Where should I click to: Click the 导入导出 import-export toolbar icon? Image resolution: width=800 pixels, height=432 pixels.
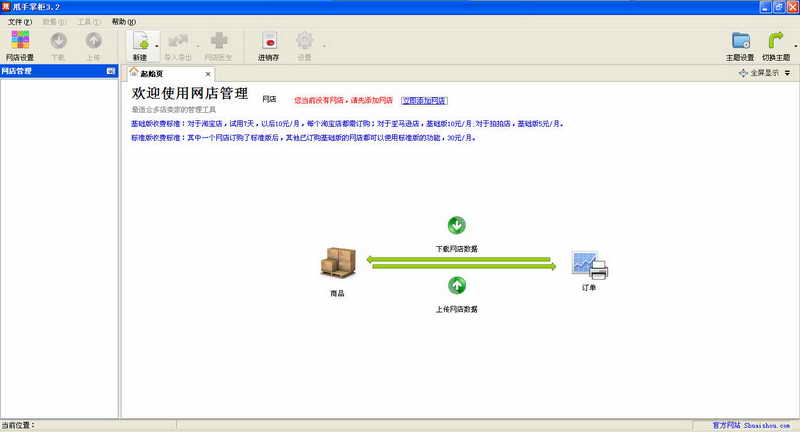click(178, 40)
